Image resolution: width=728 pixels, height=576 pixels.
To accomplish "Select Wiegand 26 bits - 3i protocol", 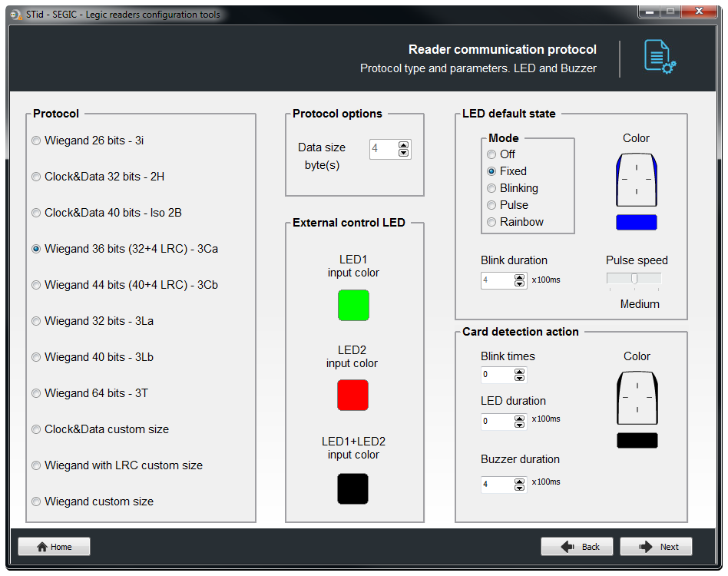I will [88, 141].
